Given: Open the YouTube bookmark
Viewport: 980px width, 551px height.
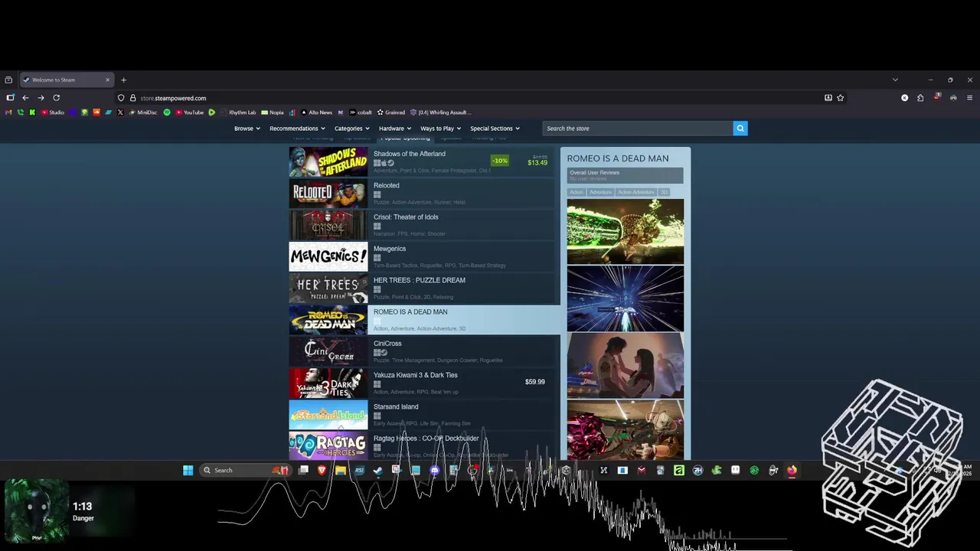Looking at the screenshot, I should pyautogui.click(x=189, y=112).
